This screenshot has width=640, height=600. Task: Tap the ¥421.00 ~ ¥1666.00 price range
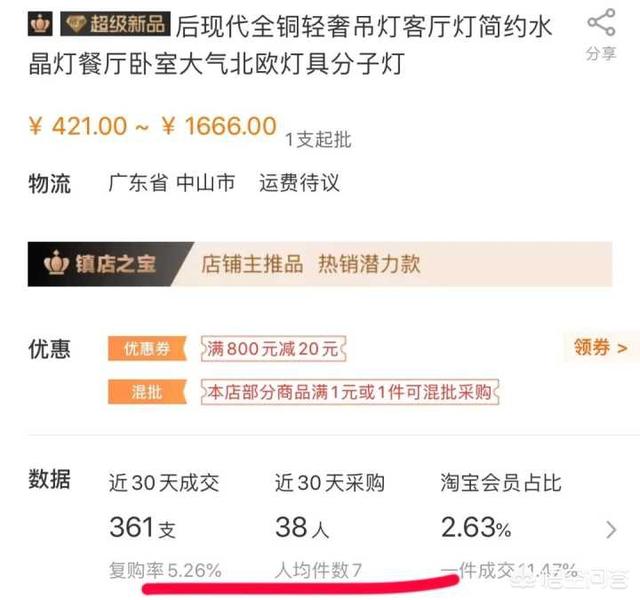(153, 125)
